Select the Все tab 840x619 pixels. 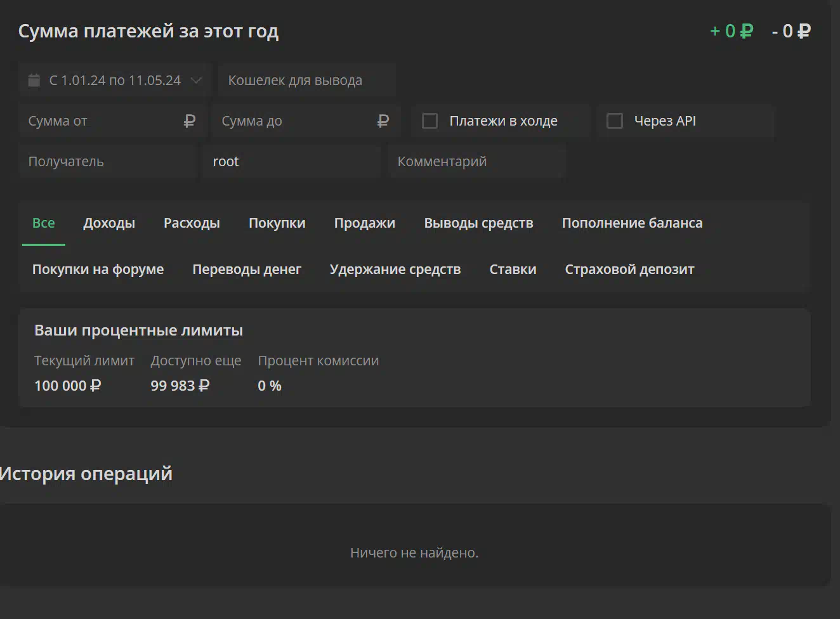click(x=44, y=223)
